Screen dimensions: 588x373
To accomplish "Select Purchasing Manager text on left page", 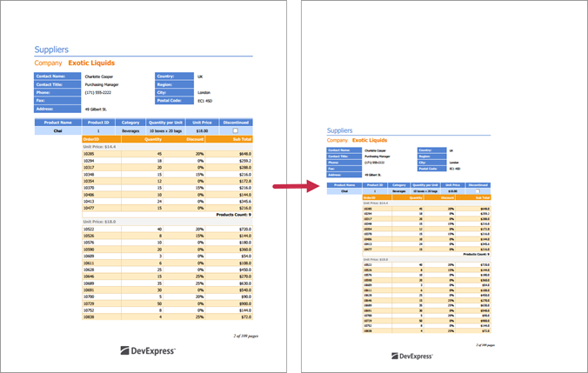I will click(x=102, y=84).
